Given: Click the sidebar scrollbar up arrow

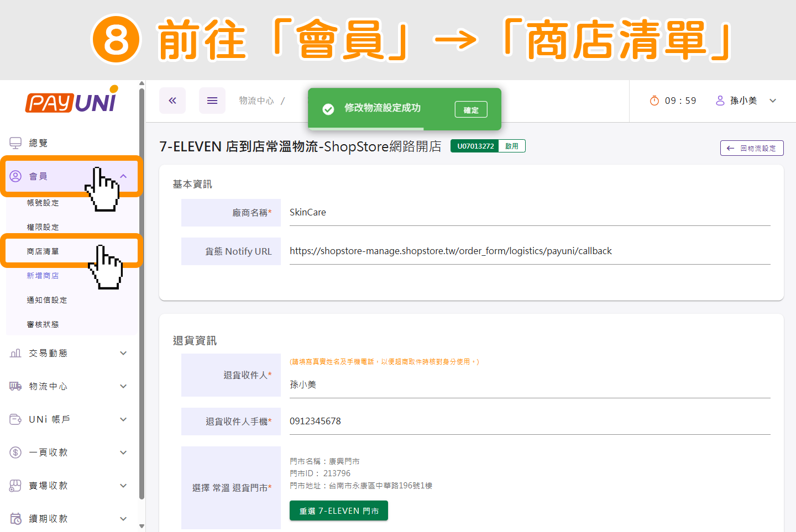Looking at the screenshot, I should point(142,84).
